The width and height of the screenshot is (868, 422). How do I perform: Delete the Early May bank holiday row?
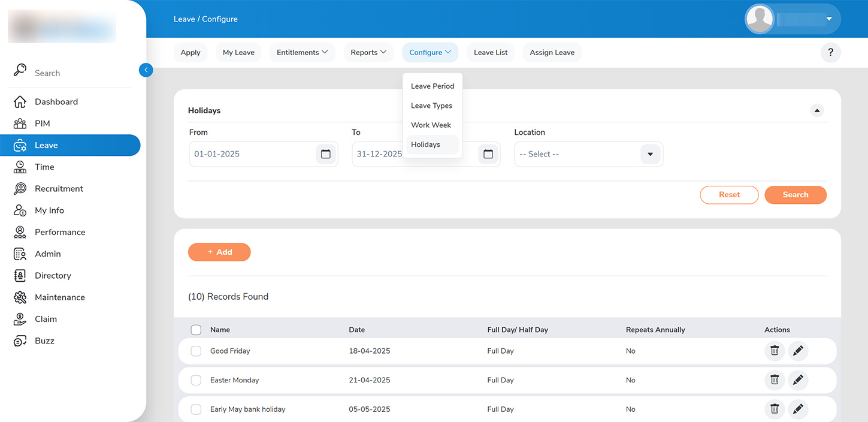click(774, 409)
